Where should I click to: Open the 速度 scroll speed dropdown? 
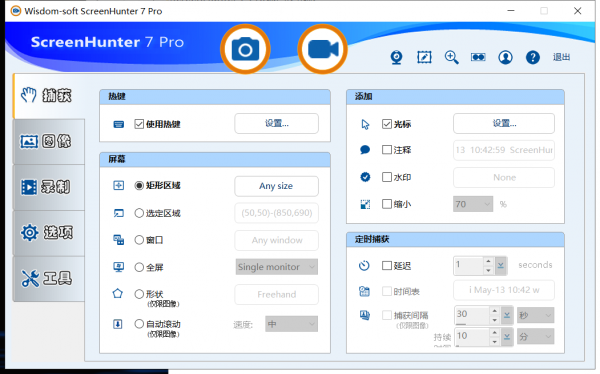coord(291,324)
